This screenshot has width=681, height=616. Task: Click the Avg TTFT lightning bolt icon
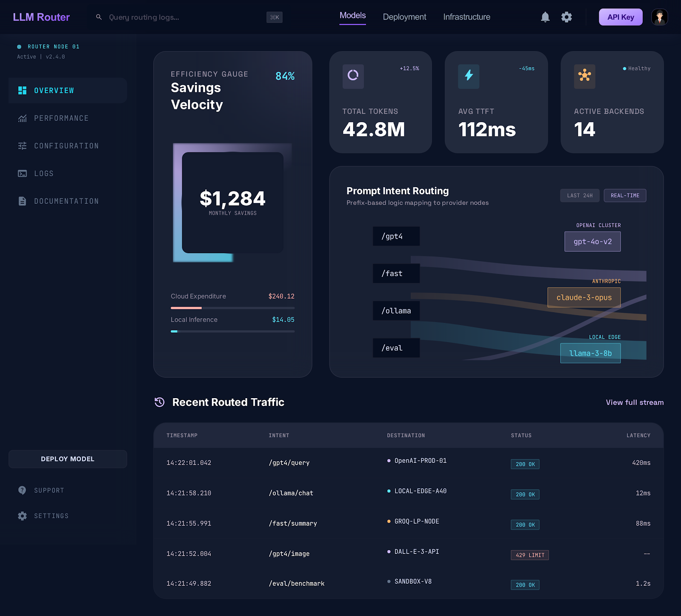[x=469, y=76]
